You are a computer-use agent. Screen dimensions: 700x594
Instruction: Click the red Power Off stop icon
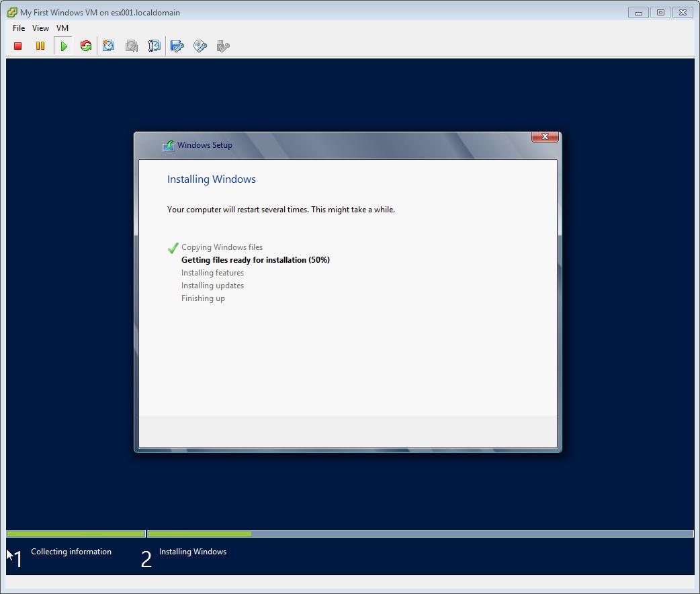coord(18,46)
